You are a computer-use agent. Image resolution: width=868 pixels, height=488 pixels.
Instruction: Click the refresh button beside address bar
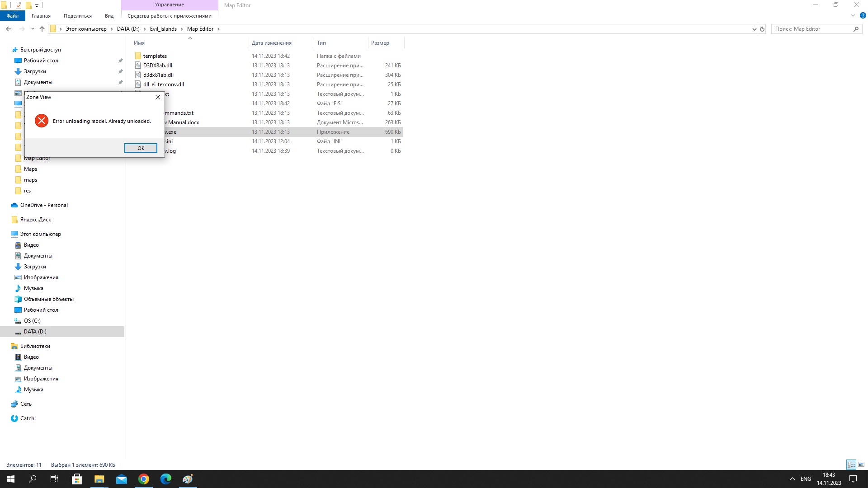[762, 29]
